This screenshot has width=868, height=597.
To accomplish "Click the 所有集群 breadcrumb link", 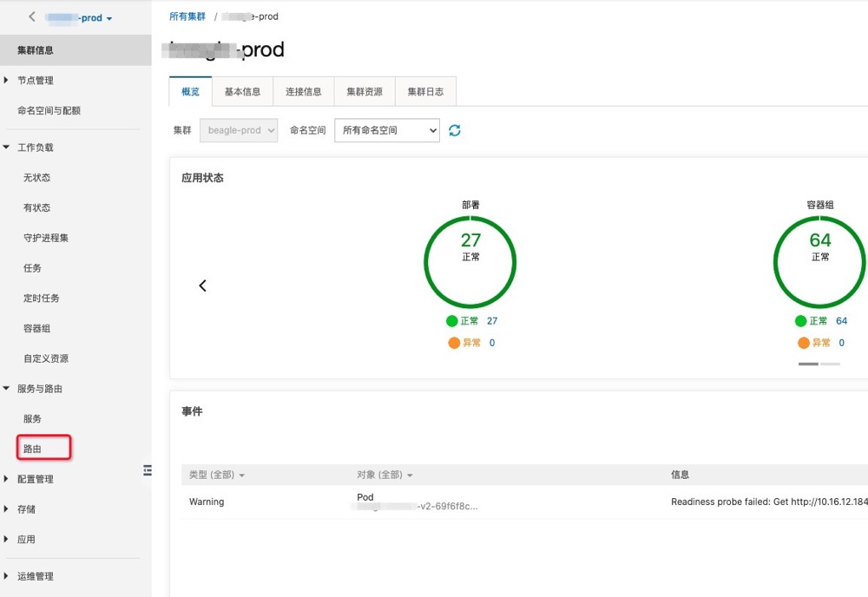I will (187, 16).
